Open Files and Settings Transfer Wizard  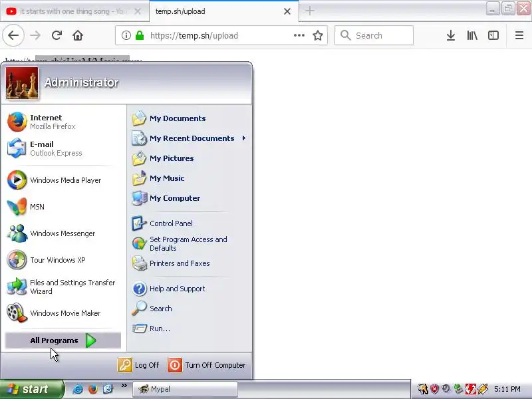click(x=63, y=287)
